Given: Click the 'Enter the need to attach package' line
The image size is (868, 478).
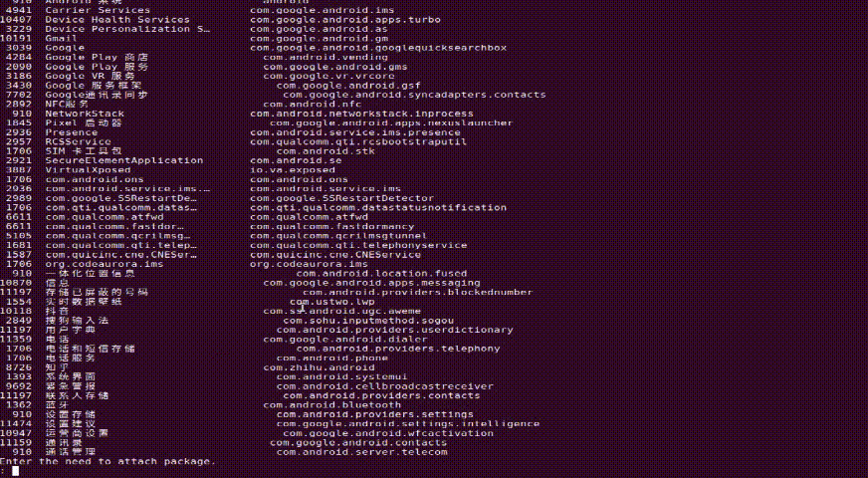Looking at the screenshot, I should click(x=108, y=461).
